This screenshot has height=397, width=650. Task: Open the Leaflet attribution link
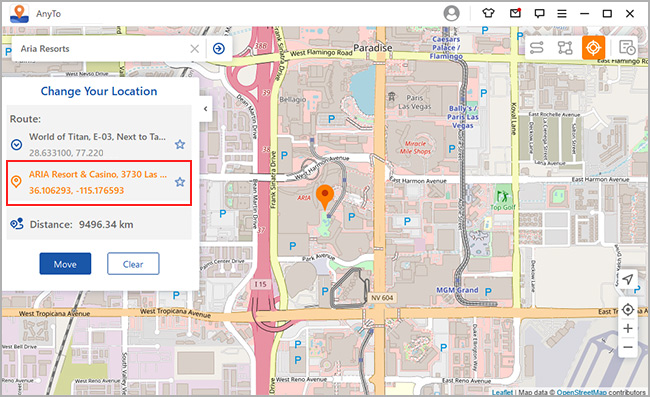pos(502,392)
